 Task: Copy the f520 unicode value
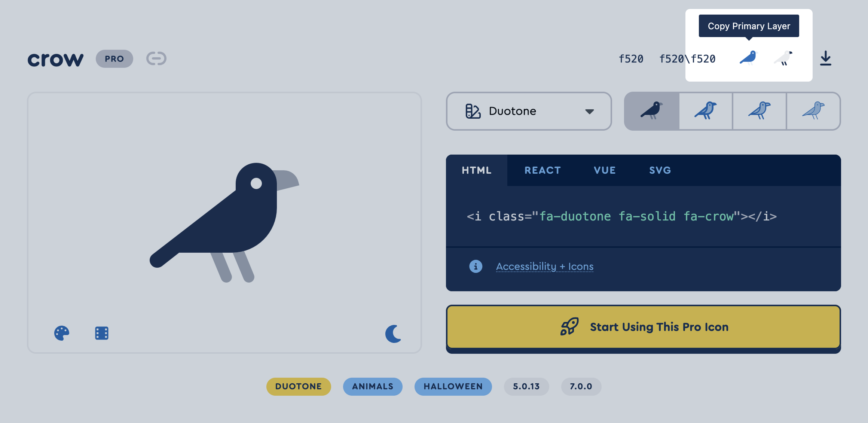(631, 59)
